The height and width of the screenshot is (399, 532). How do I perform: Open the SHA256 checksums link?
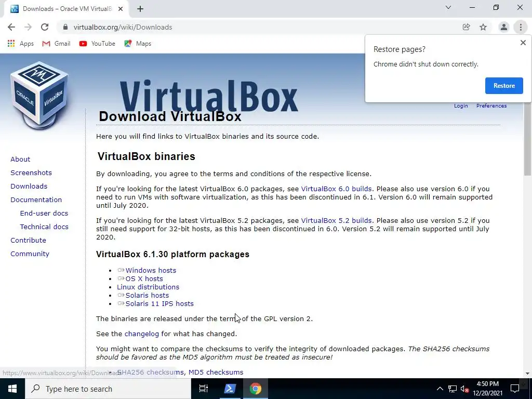coord(150,372)
